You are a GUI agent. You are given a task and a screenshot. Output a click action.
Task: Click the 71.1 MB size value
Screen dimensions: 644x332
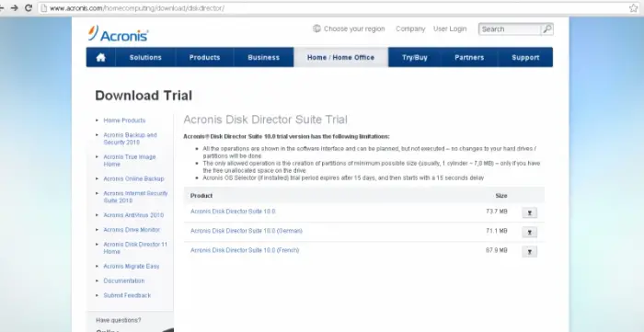click(497, 231)
